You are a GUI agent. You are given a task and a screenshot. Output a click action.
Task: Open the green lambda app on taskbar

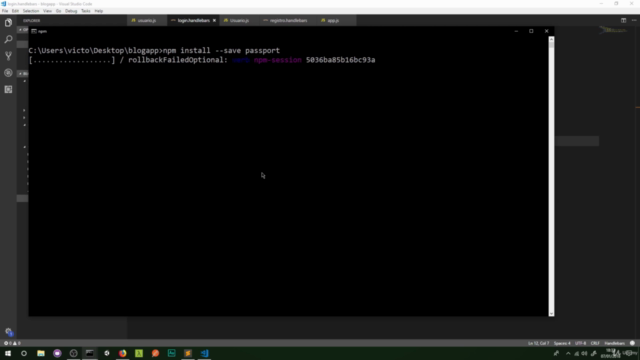tap(139, 353)
